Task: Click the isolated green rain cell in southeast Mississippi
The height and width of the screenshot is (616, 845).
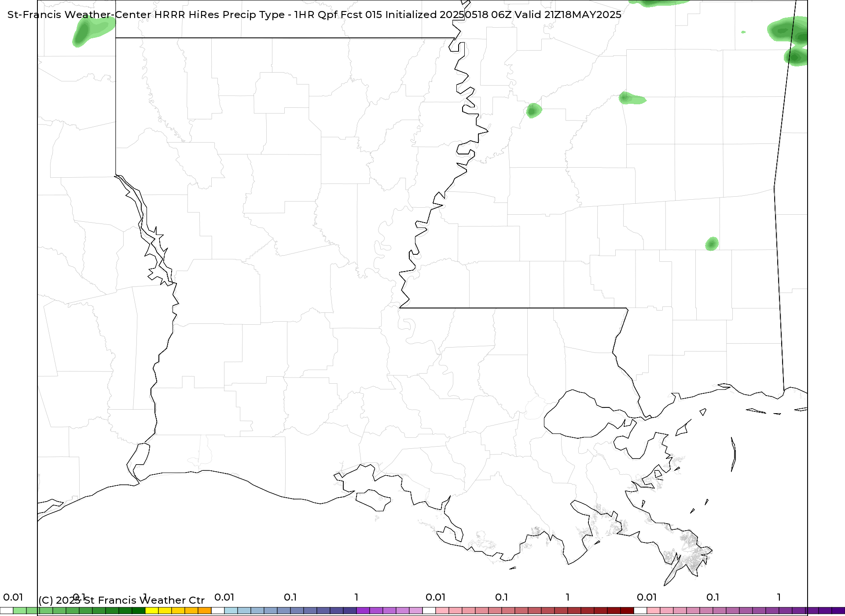Action: 712,244
